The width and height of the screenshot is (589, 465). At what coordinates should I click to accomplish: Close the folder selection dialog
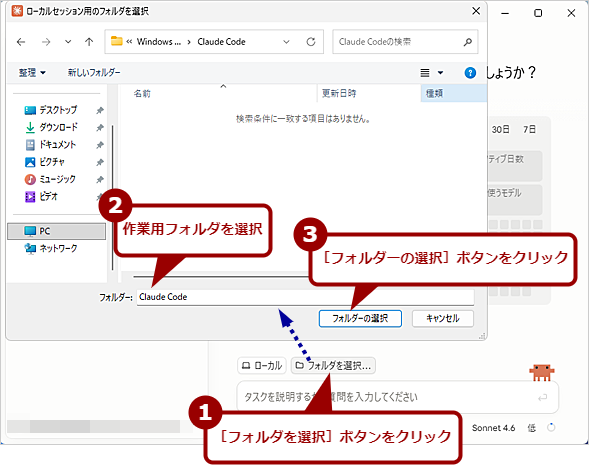tap(476, 11)
